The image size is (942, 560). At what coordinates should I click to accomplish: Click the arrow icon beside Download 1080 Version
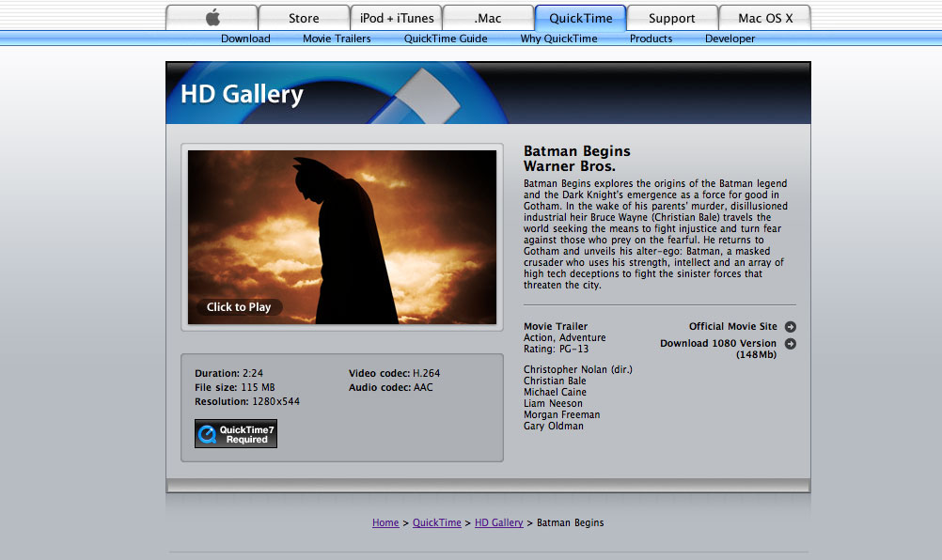[x=791, y=343]
